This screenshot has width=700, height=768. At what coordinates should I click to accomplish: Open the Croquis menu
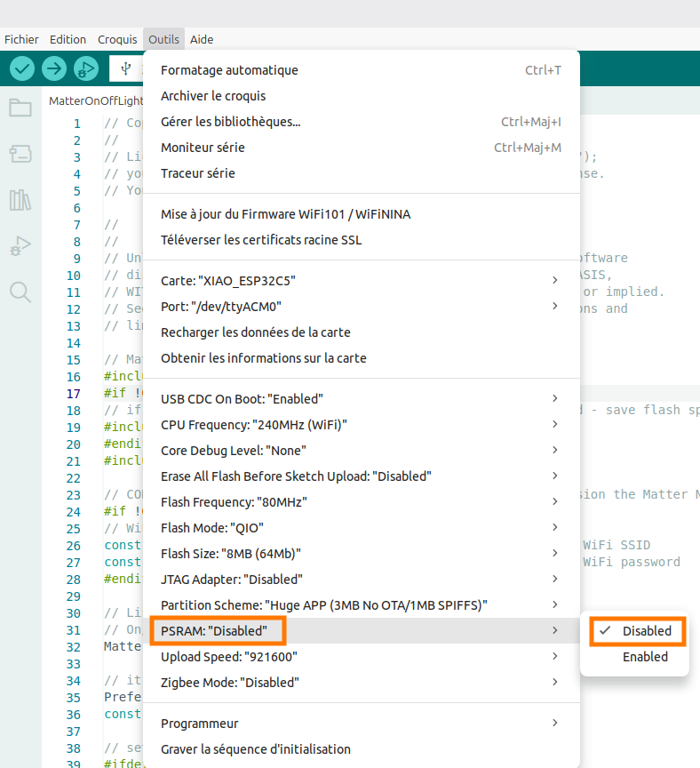coord(117,39)
